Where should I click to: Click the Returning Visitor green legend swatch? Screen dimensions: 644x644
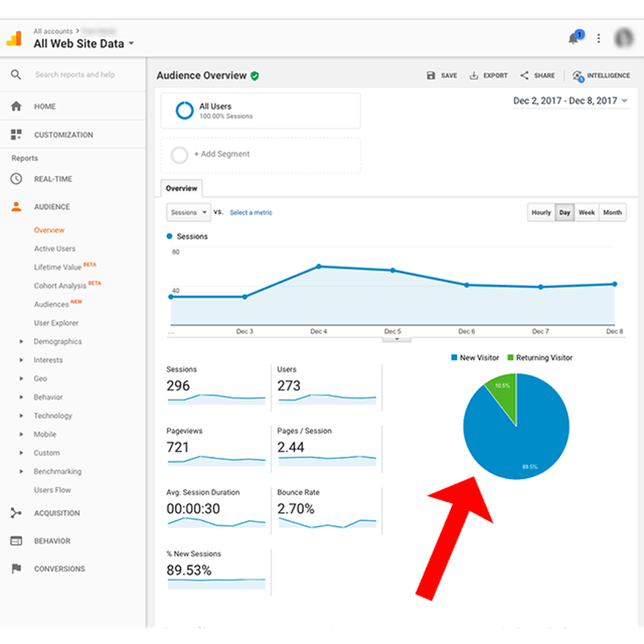[510, 358]
